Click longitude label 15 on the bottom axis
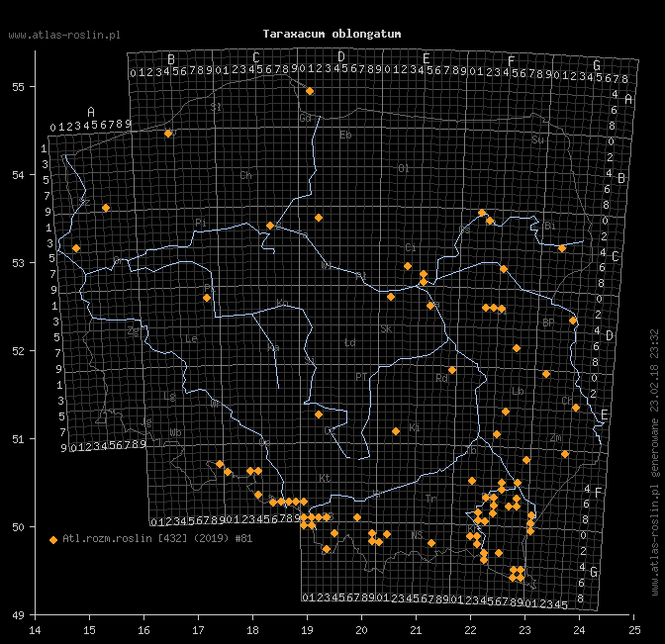665x644 pixels. [89, 630]
